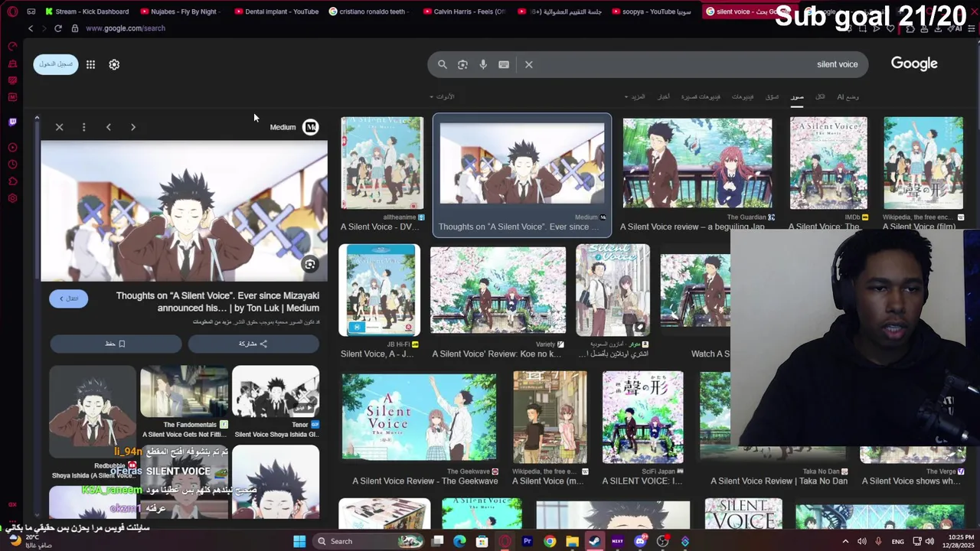
Task: Open the Wikipedia A Silent Voice (film) thumbnail
Action: point(923,163)
